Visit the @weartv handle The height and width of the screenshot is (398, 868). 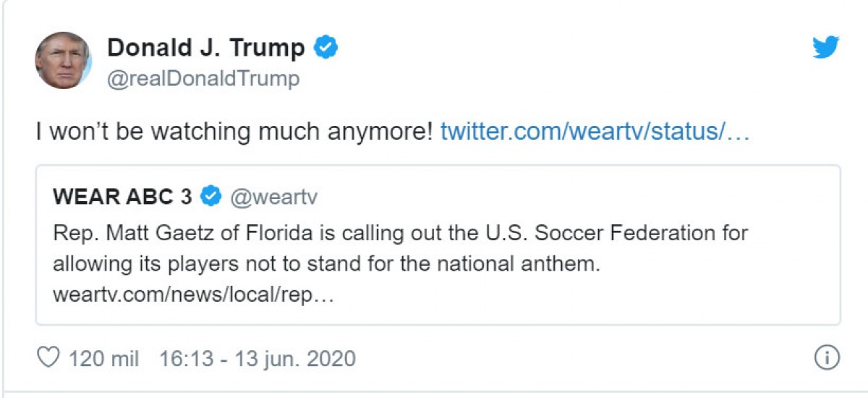tap(274, 196)
